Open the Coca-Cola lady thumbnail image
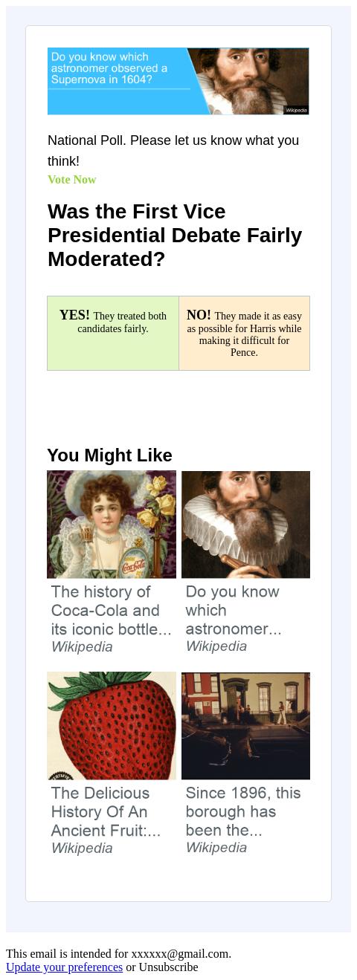 112,525
